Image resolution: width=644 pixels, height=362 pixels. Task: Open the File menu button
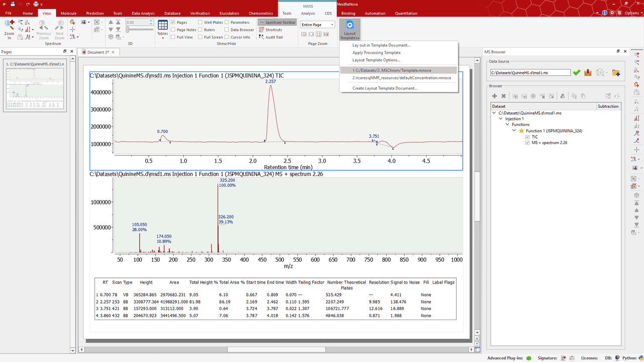tap(9, 13)
